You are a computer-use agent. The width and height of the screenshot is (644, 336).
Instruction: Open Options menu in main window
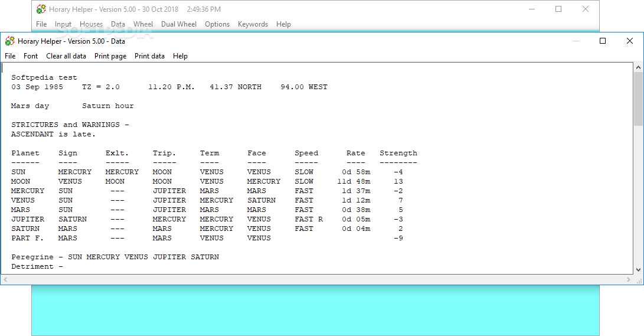coord(217,24)
